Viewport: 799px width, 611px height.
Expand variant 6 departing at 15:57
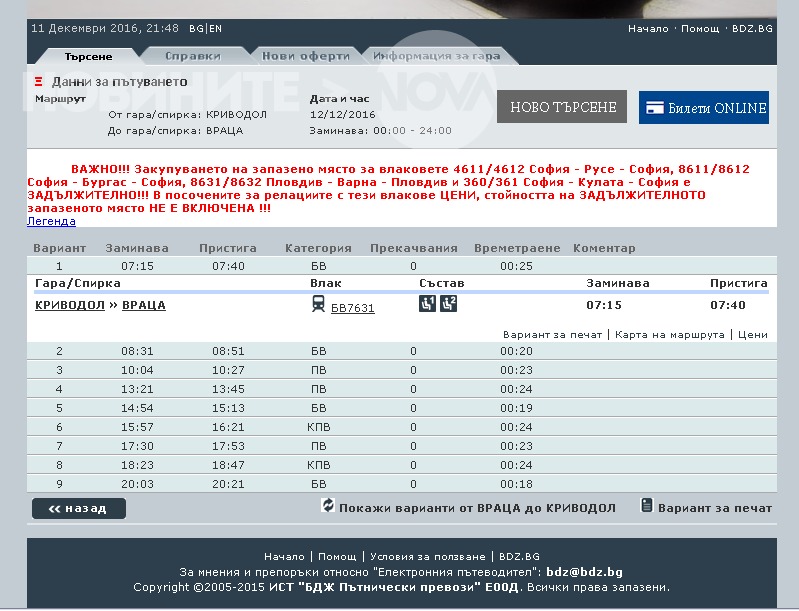pyautogui.click(x=133, y=427)
